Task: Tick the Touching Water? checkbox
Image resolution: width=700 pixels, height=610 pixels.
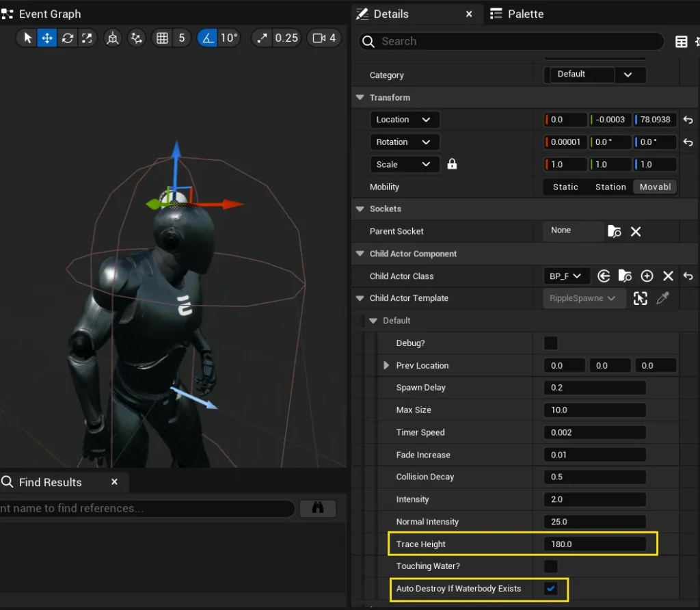Action: (550, 566)
